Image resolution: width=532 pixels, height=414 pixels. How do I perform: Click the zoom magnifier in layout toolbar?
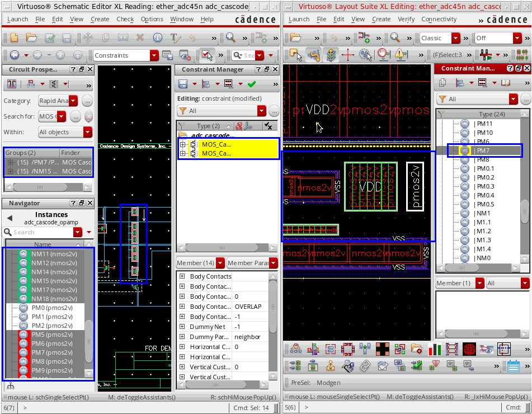pos(394,39)
